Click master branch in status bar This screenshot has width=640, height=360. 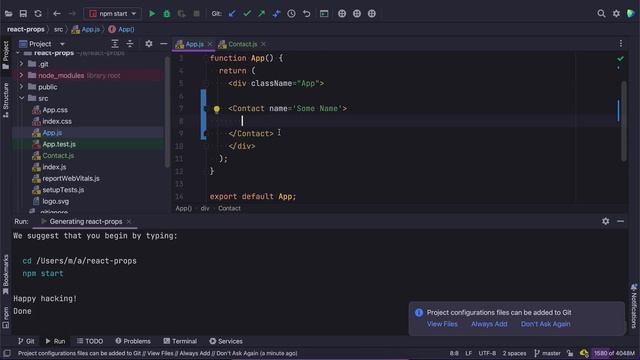pos(547,353)
